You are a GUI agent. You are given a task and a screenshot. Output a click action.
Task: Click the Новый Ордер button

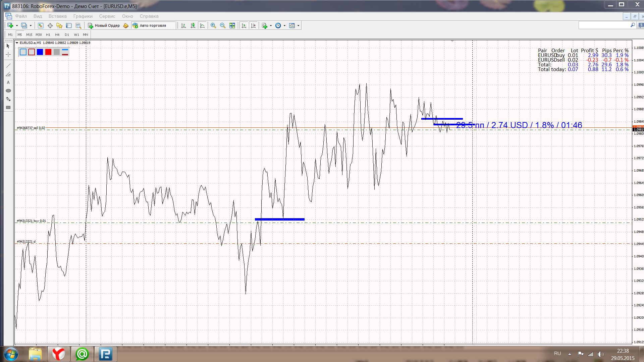click(x=104, y=25)
